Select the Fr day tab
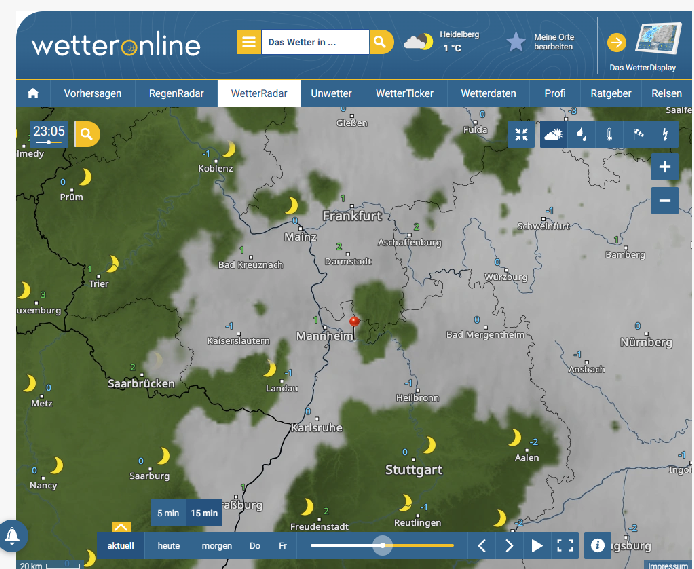This screenshot has width=694, height=569. click(282, 546)
